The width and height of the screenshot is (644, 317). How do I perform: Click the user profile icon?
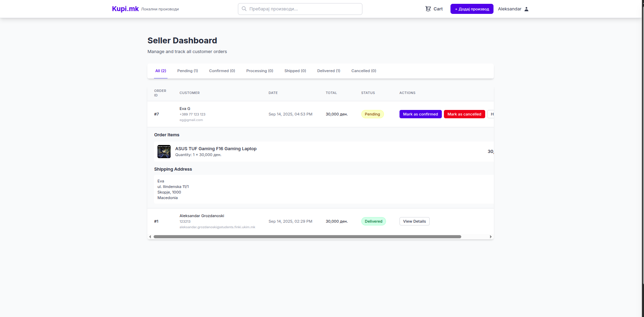tap(526, 9)
